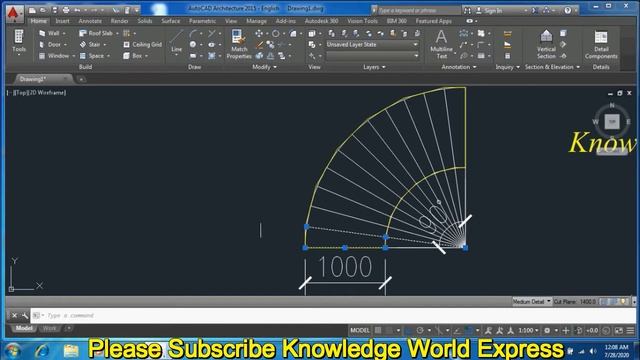Select the Box tool
Image resolution: width=640 pixels, height=360 pixels.
(133, 56)
